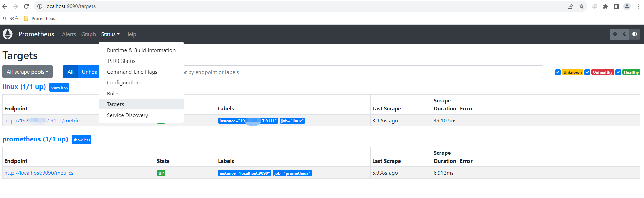Switch to light theme with sun icon
This screenshot has width=644, height=198.
615,34
